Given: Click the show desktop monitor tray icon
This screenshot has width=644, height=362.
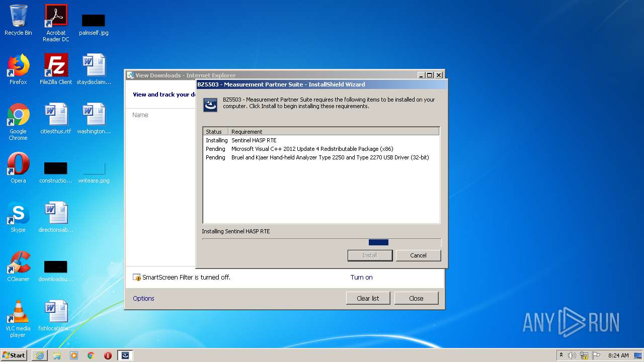Looking at the screenshot, I should coord(638,355).
